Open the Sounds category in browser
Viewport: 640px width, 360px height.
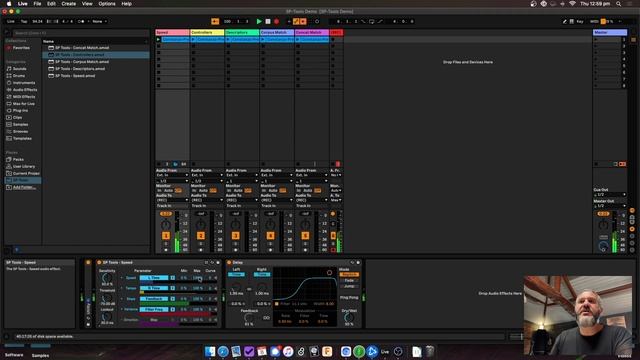[19, 69]
